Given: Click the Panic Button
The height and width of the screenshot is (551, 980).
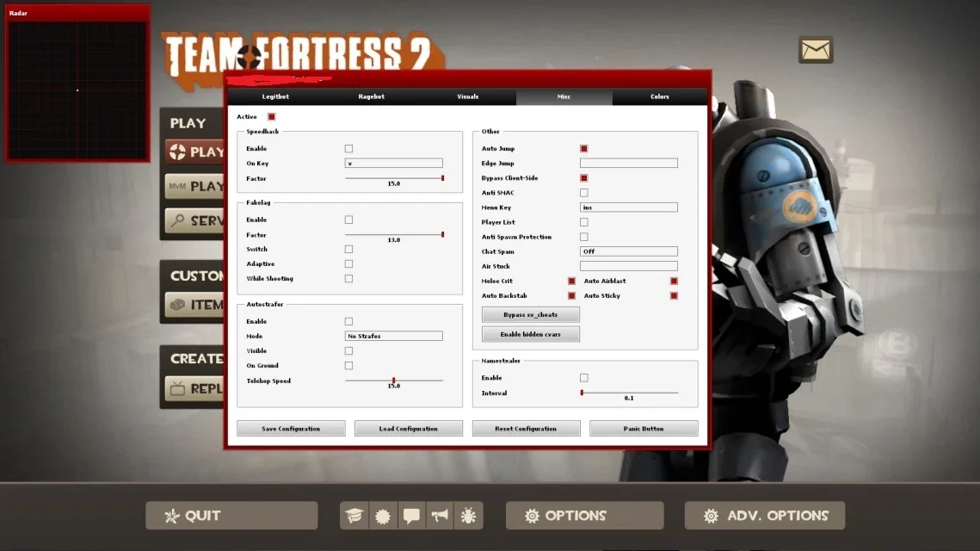Looking at the screenshot, I should tap(643, 429).
